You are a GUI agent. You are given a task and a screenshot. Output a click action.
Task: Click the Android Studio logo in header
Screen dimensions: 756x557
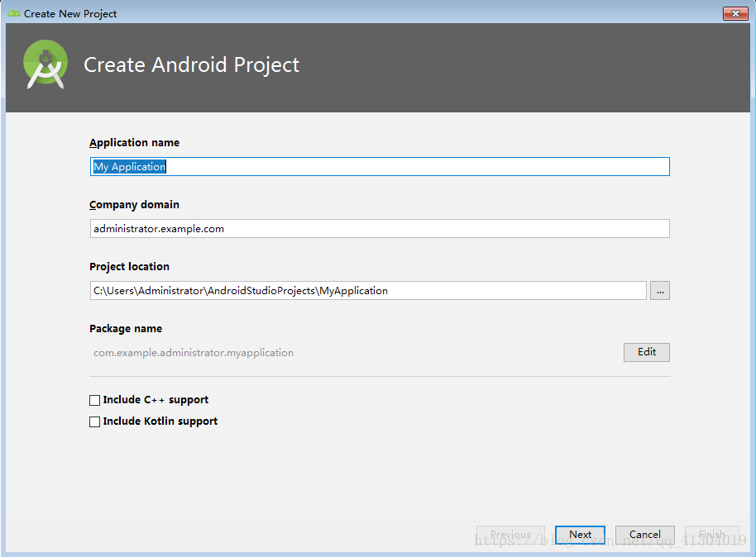click(x=45, y=64)
